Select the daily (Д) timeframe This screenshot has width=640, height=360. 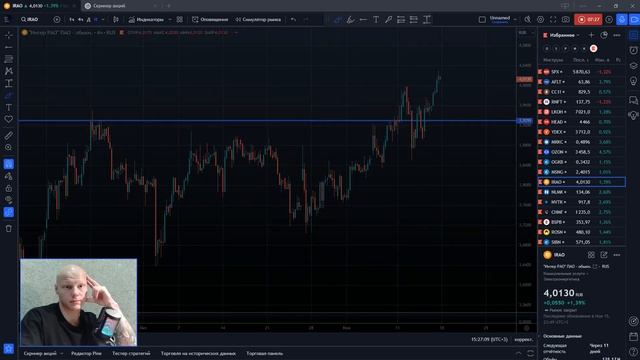pyautogui.click(x=89, y=20)
